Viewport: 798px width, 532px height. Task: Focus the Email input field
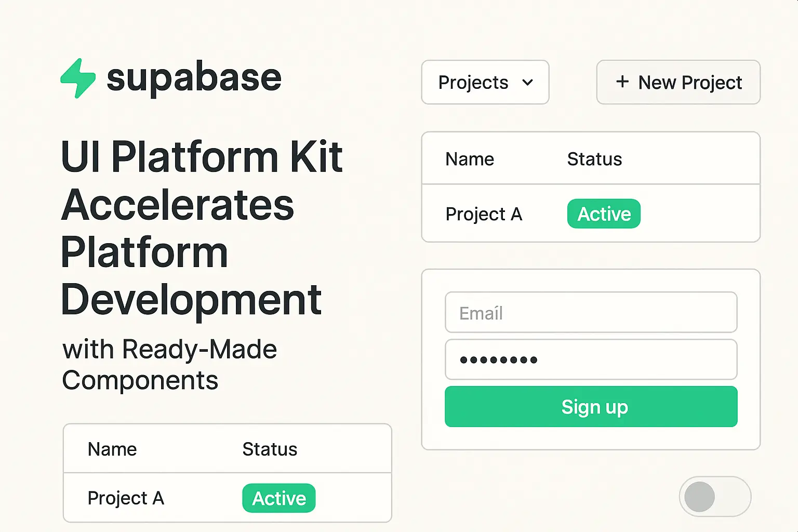[591, 312]
